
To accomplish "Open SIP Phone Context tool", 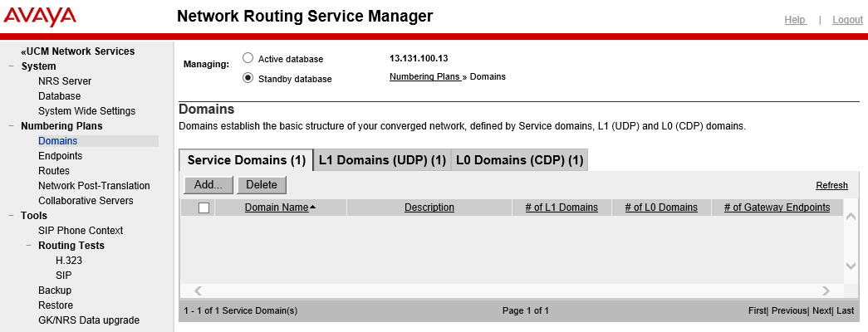I will coord(81,230).
